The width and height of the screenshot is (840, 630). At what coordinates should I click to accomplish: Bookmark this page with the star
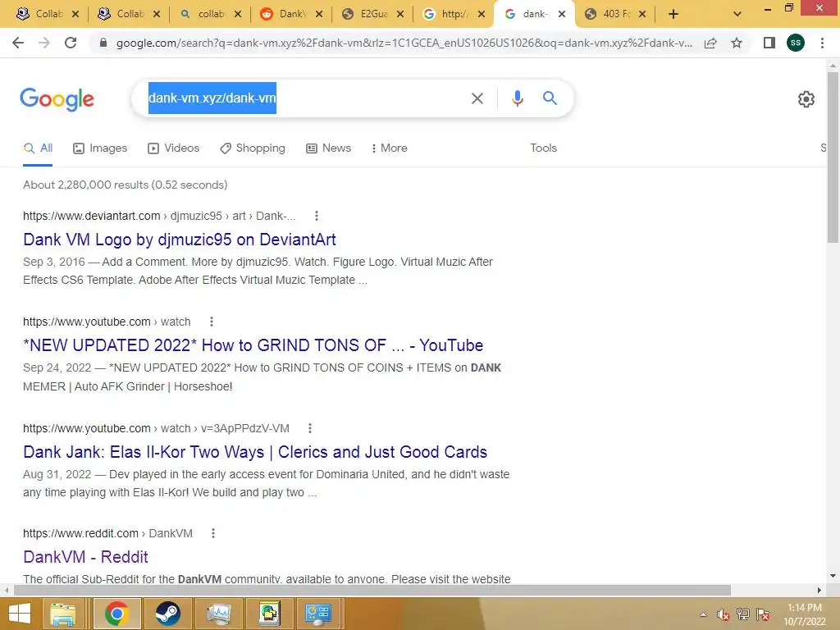point(737,43)
